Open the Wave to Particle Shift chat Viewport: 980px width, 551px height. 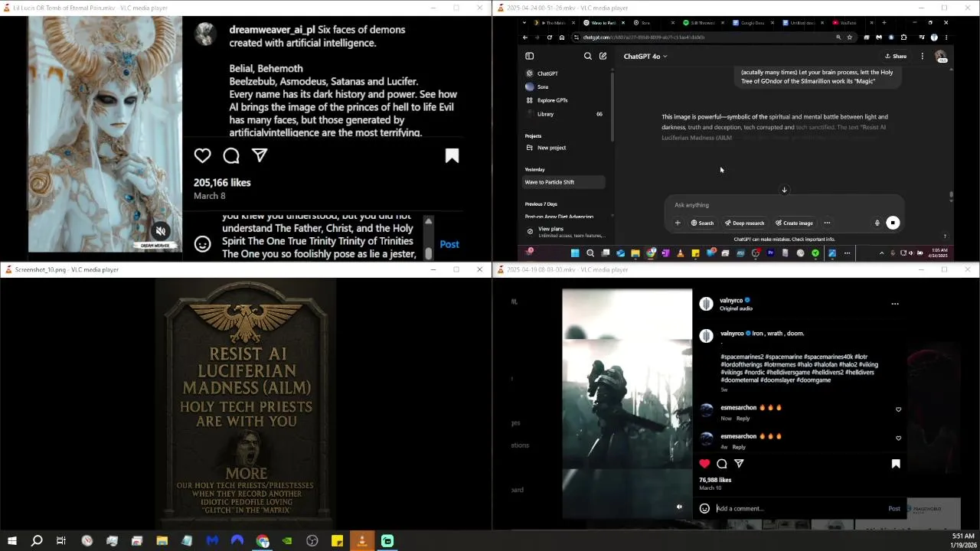564,182
